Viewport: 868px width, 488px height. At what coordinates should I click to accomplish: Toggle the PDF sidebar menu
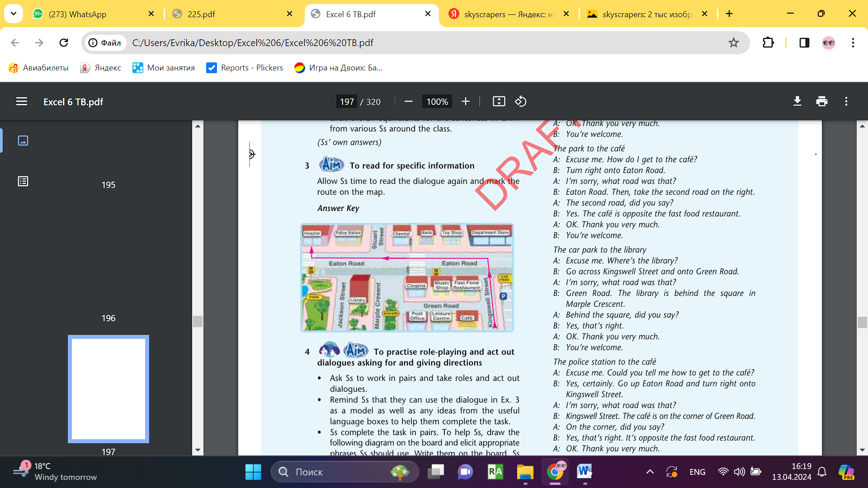pyautogui.click(x=22, y=101)
